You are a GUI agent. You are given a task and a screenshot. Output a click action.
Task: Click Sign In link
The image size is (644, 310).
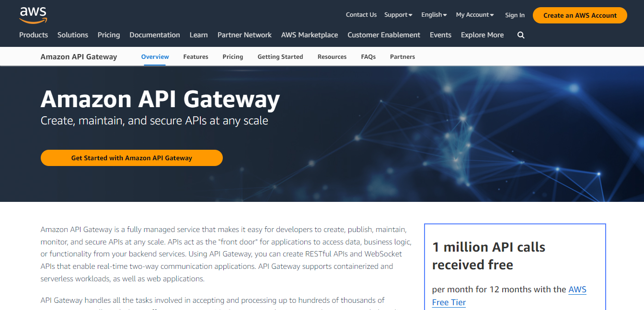pyautogui.click(x=515, y=15)
